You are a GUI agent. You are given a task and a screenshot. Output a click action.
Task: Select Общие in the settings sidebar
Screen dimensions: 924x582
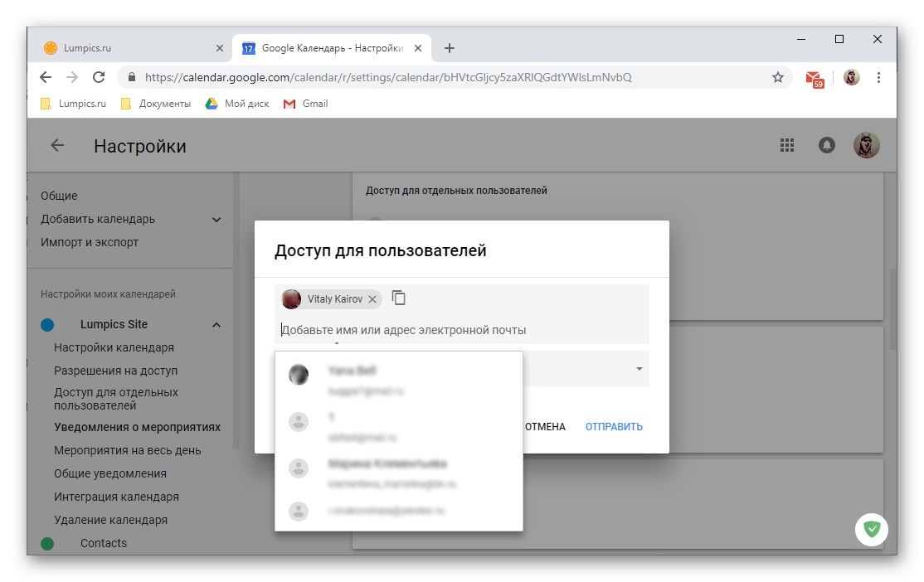click(x=59, y=196)
